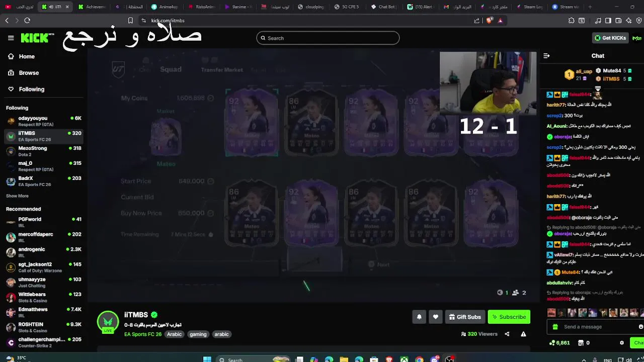Image resolution: width=644 pixels, height=362 pixels.
Task: Switch to the Chat Bot browser tab
Action: 383,7
